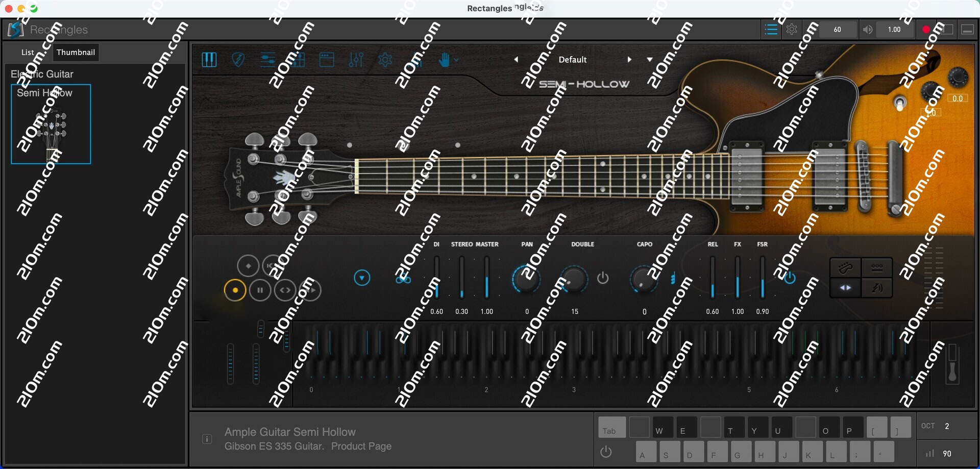The width and height of the screenshot is (980, 469).
Task: Collapse the host bottom panel icon
Action: pyautogui.click(x=967, y=30)
